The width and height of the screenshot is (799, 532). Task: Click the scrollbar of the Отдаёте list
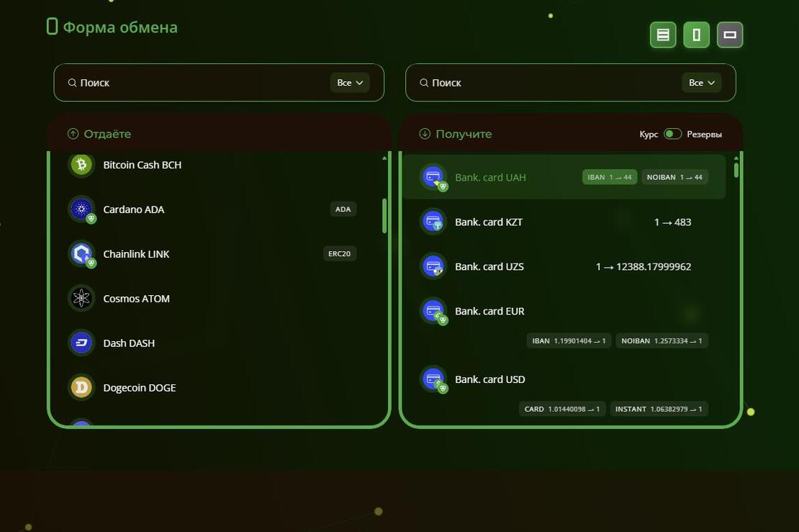(x=384, y=215)
